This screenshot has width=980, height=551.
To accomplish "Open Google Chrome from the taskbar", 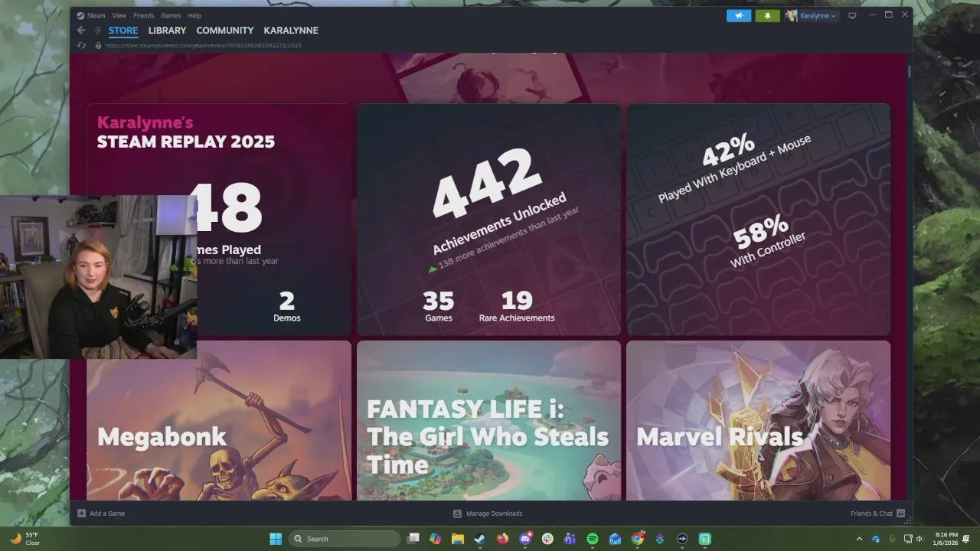I will pos(637,539).
